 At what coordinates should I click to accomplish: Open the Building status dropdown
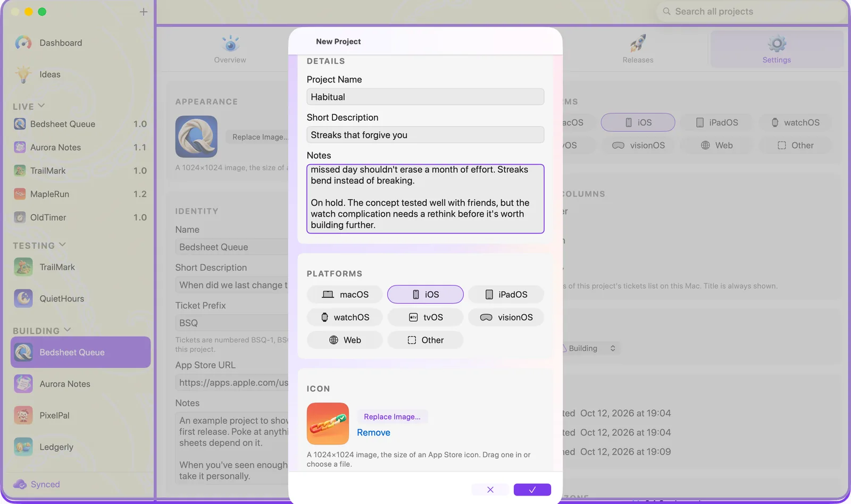(590, 348)
